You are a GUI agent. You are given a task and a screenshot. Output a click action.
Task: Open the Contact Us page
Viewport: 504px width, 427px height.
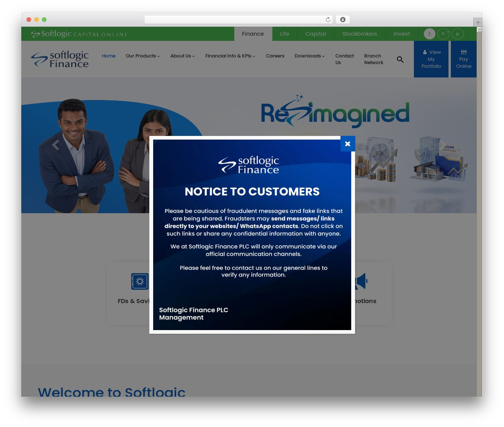(345, 59)
